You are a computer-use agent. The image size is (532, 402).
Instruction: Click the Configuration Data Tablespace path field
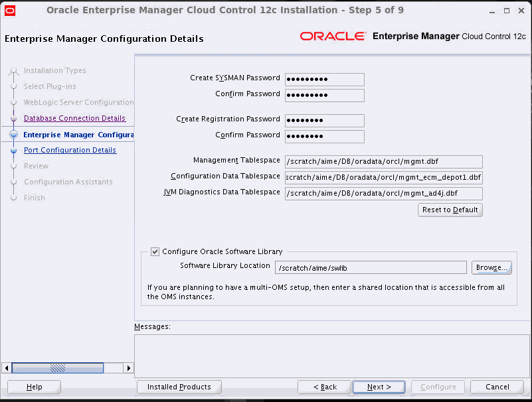pyautogui.click(x=384, y=178)
